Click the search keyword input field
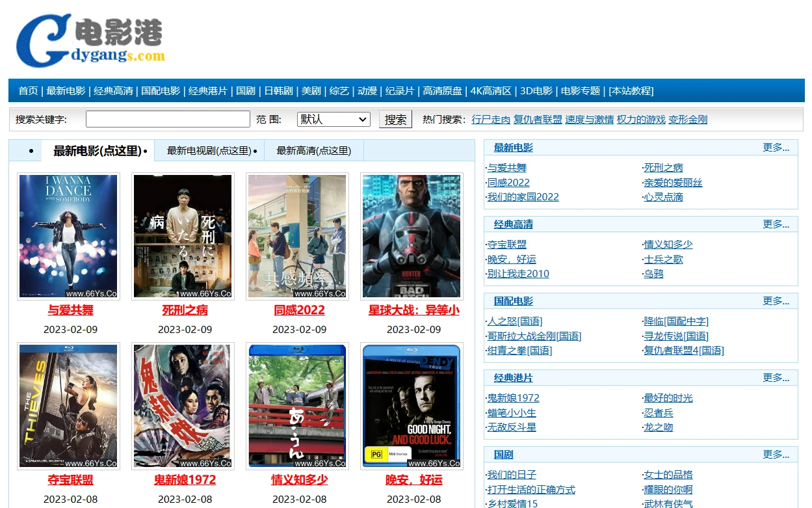The image size is (812, 508). [x=168, y=119]
